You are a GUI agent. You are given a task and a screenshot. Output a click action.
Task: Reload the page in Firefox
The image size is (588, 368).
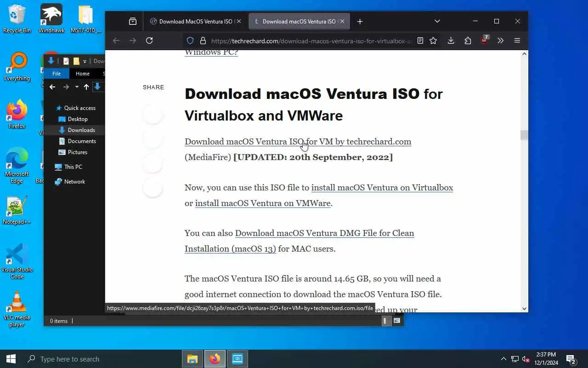(x=149, y=40)
